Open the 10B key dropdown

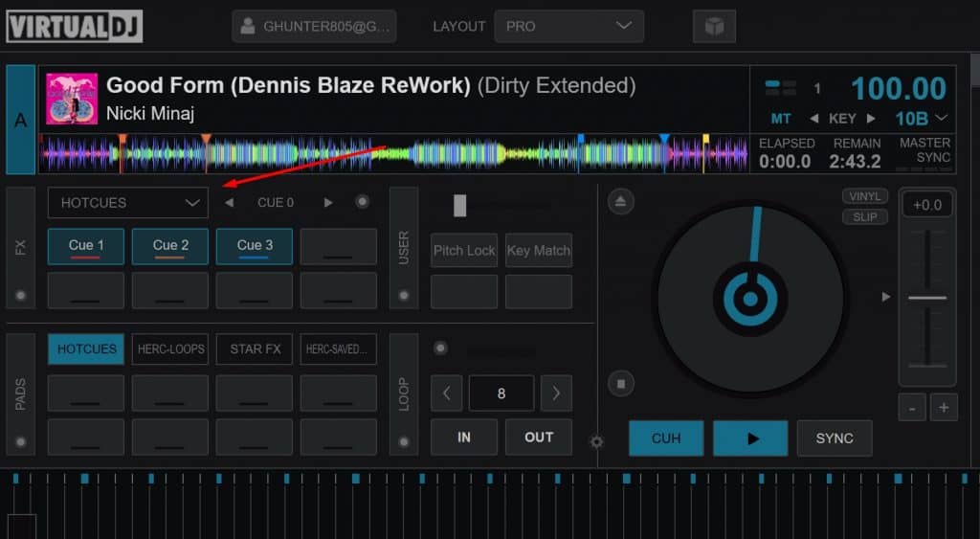click(x=922, y=118)
